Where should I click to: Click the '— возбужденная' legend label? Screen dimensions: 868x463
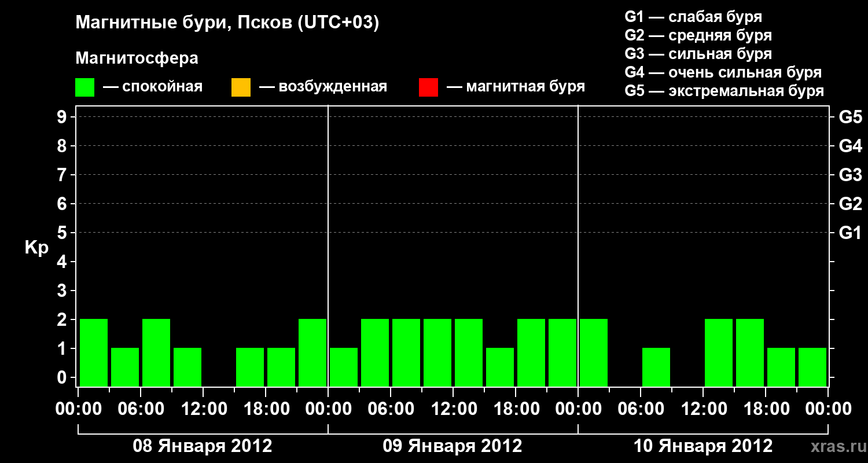323,87
